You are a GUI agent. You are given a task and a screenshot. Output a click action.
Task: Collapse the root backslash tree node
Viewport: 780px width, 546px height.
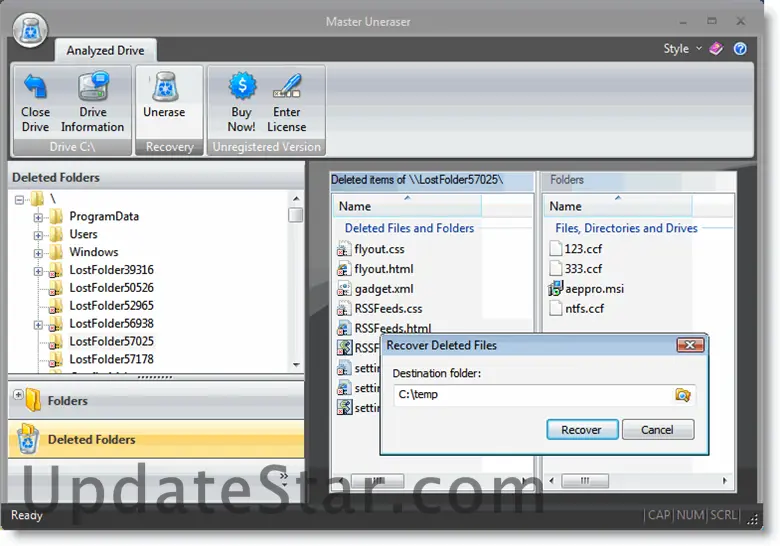pos(21,199)
